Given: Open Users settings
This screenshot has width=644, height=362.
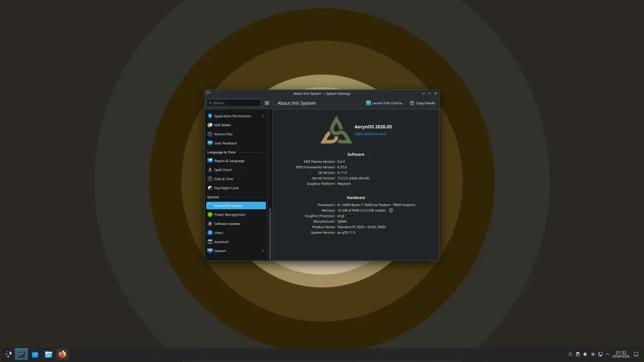Looking at the screenshot, I should pyautogui.click(x=236, y=233).
